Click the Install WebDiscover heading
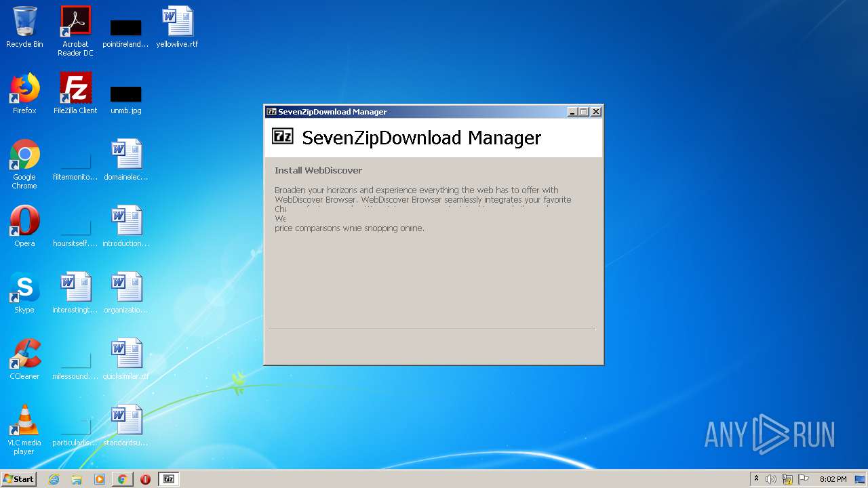868x488 pixels. tap(319, 170)
